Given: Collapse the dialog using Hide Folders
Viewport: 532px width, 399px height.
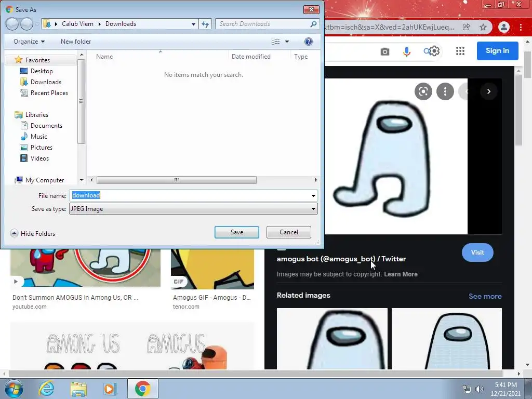Looking at the screenshot, I should (x=33, y=233).
